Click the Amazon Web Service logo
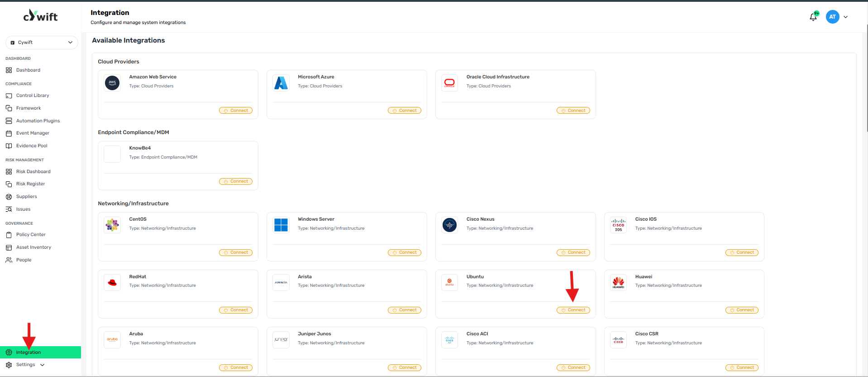Viewport: 868px width, 377px height. pyautogui.click(x=112, y=83)
